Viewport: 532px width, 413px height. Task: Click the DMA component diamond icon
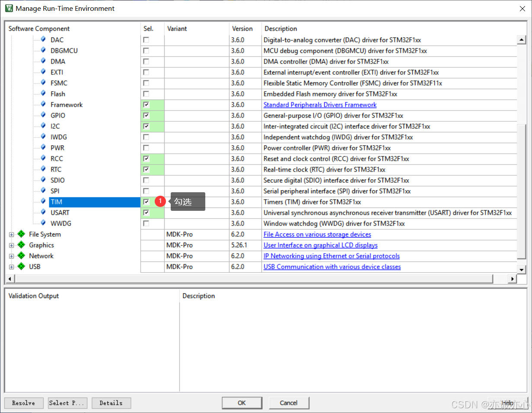click(43, 61)
